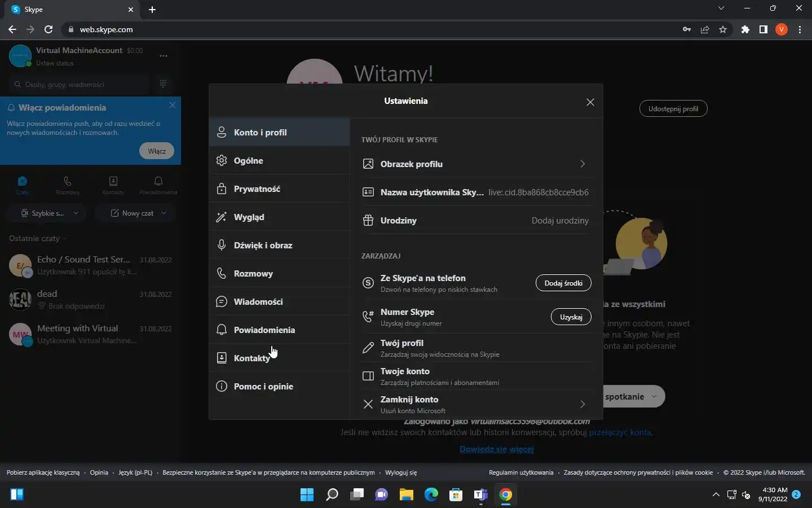Open the dial pad icon
The width and height of the screenshot is (812, 508).
coord(163,84)
